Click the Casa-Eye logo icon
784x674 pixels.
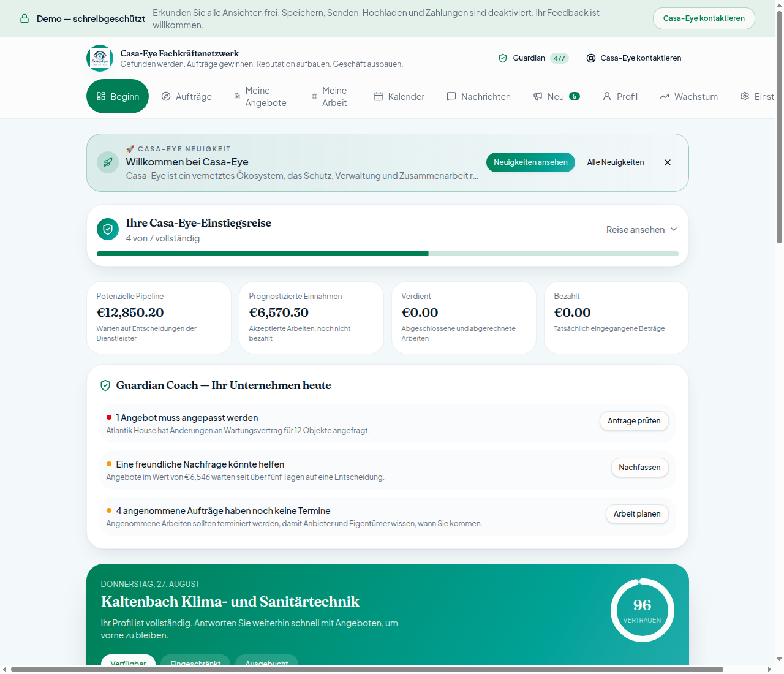100,58
